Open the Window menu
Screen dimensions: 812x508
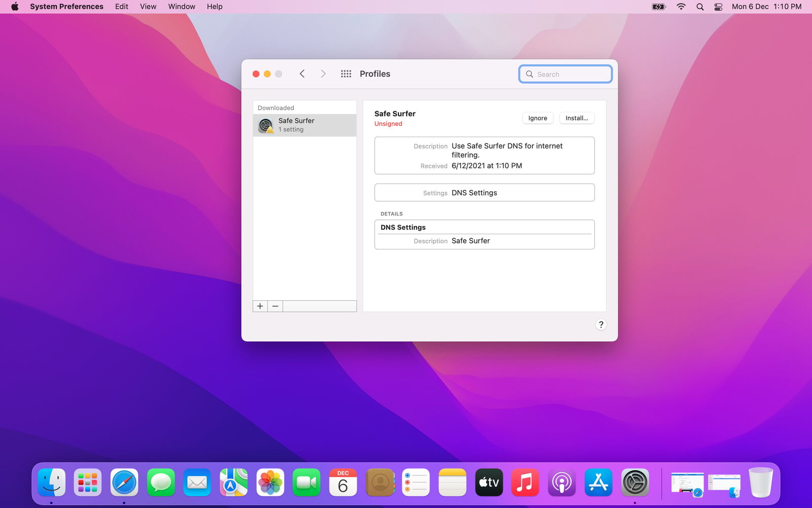[x=182, y=7]
